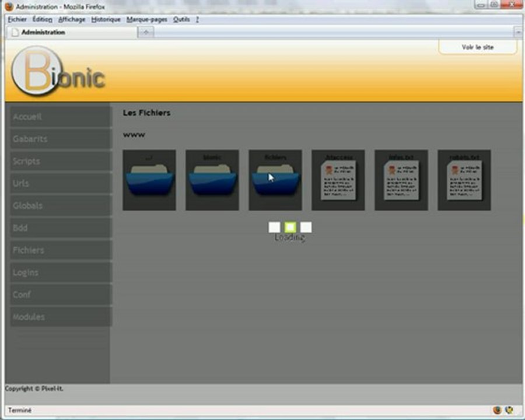Click the 'Voir le site' button
The height and width of the screenshot is (420, 525).
(x=477, y=47)
